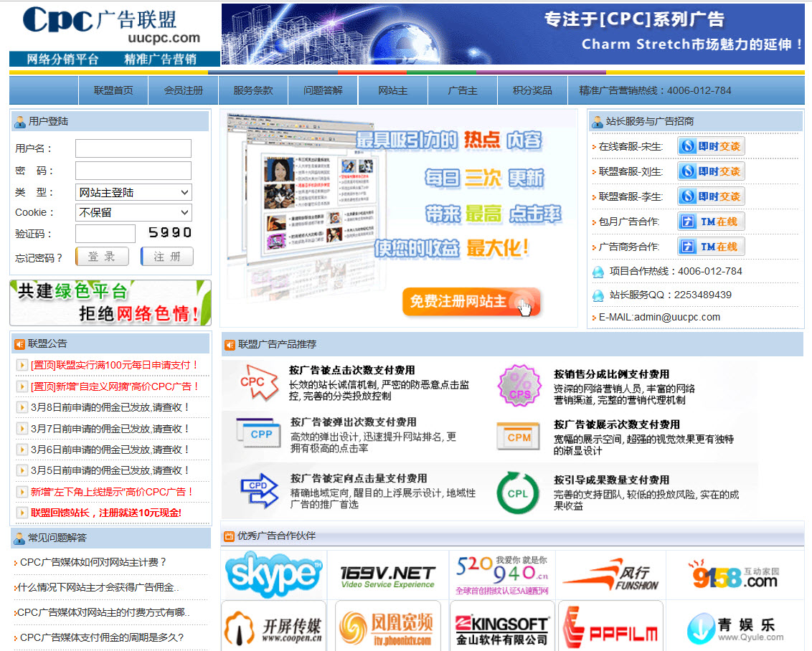Open 即时交谈 chat with 联盟客服-刘生
The height and width of the screenshot is (651, 812).
pos(710,171)
